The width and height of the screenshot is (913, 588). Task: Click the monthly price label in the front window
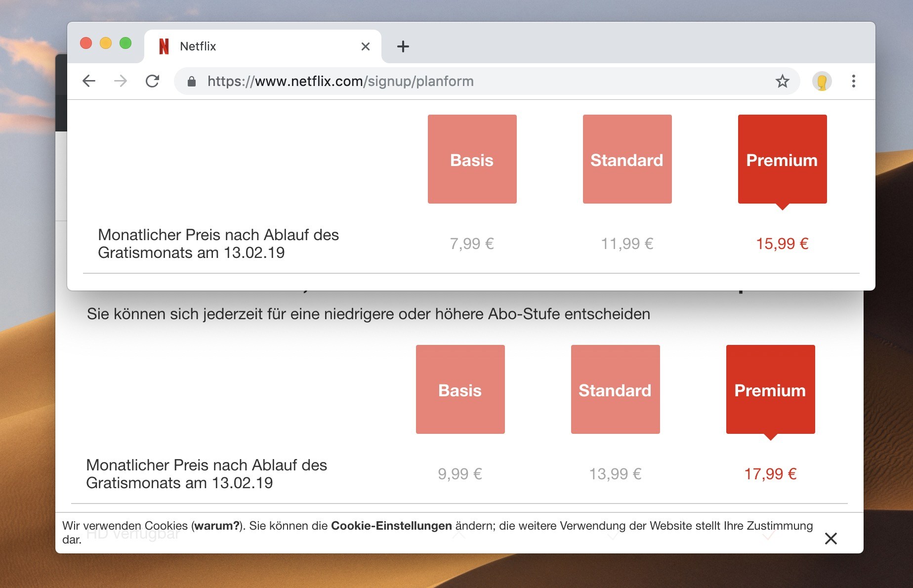(x=218, y=244)
